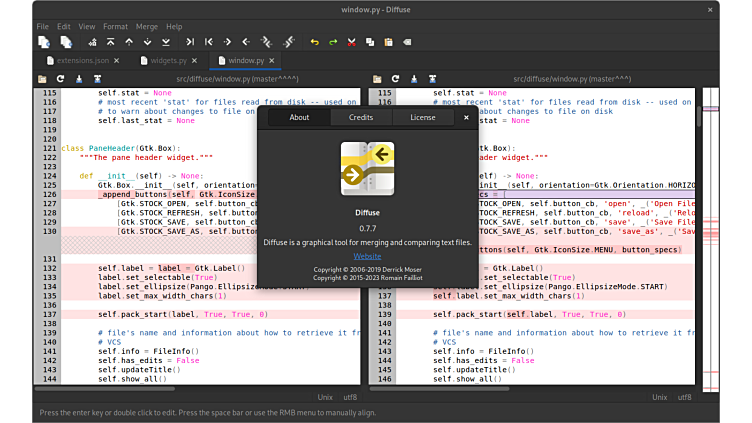This screenshot has width=752, height=423.
Task: Click save icon in right pane header
Action: coord(413,78)
